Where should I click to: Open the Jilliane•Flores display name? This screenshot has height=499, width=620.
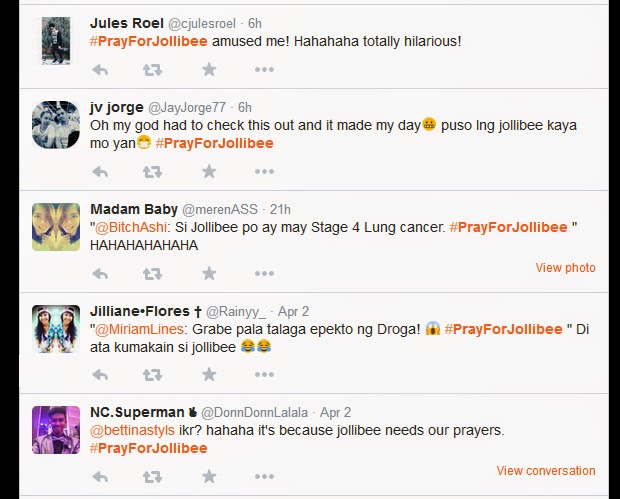146,311
